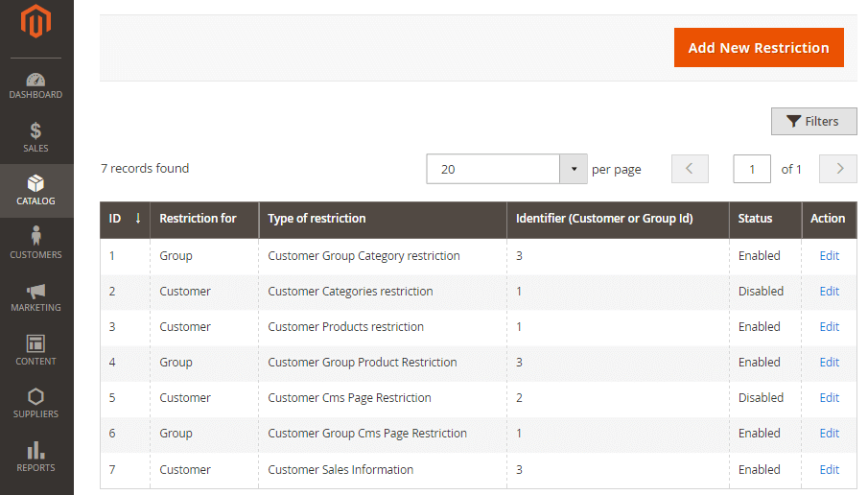Screen dimensions: 868x495
Task: Edit the Customer Group Category restriction row
Action: (829, 256)
